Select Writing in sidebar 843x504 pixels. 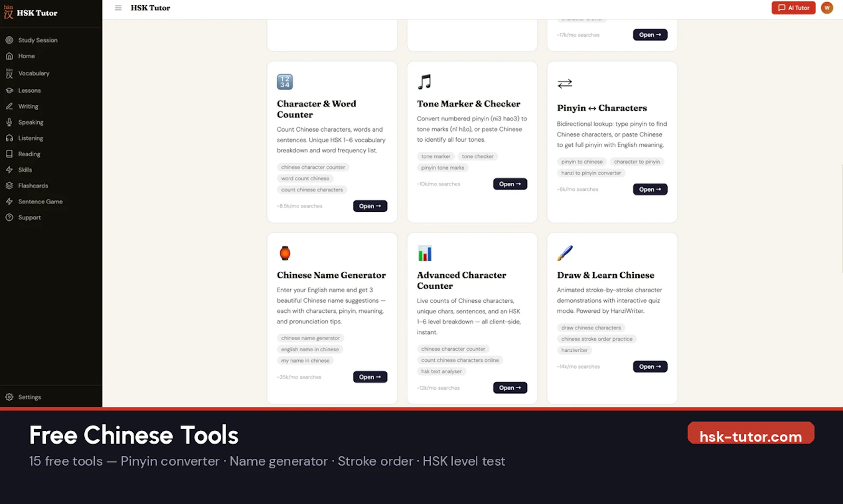coord(28,106)
